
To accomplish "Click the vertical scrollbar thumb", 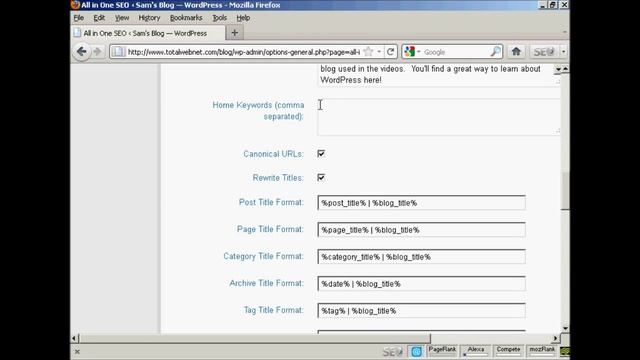I will click(565, 191).
